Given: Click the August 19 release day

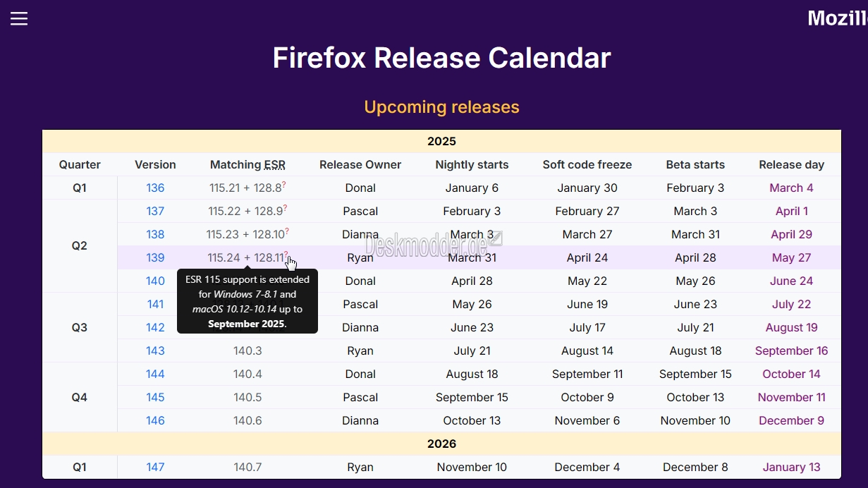Looking at the screenshot, I should click(x=791, y=327).
